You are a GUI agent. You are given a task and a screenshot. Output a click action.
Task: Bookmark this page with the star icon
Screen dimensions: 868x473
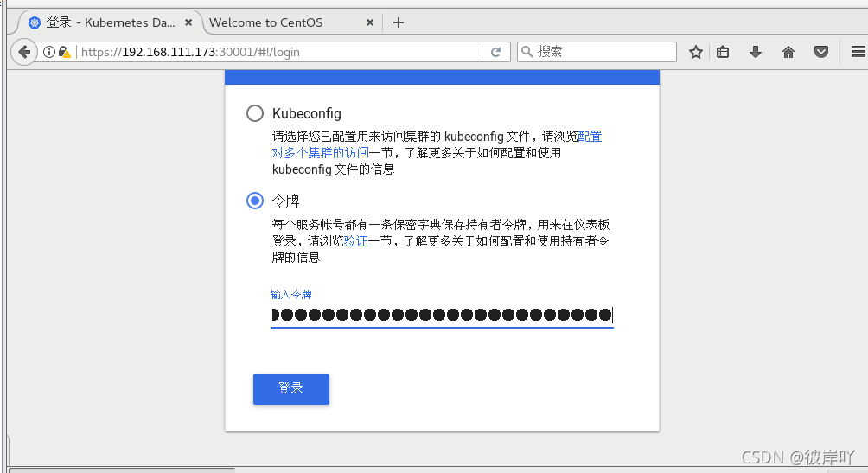pyautogui.click(x=695, y=52)
